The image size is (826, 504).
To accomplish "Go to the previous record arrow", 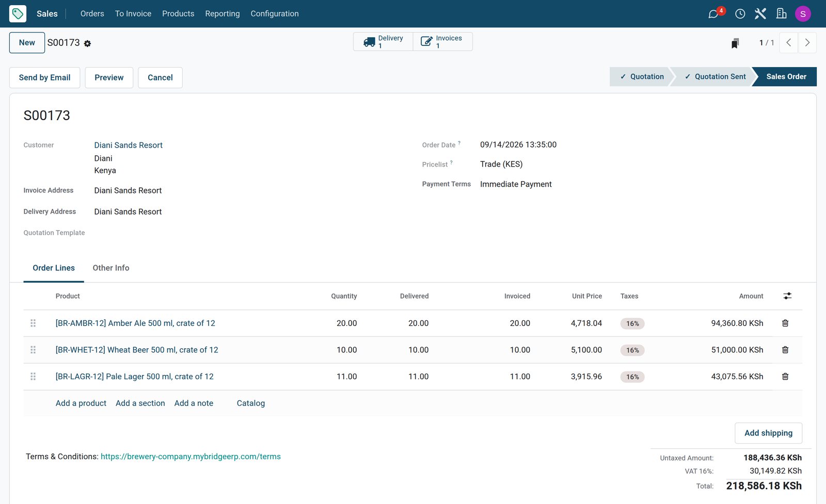I will (x=788, y=43).
